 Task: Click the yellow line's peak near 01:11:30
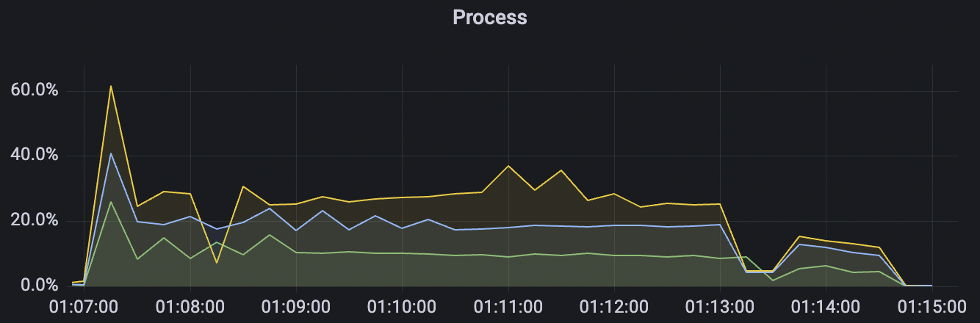561,170
